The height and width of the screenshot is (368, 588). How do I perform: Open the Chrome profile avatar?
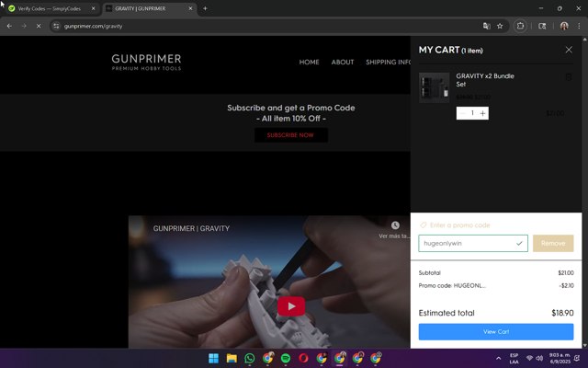coord(564,26)
